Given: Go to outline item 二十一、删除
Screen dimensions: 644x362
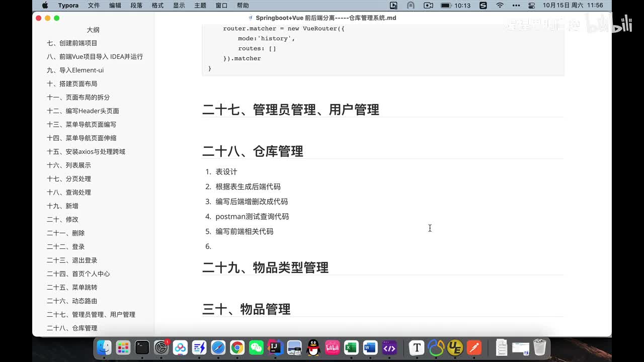Looking at the screenshot, I should pos(66,233).
